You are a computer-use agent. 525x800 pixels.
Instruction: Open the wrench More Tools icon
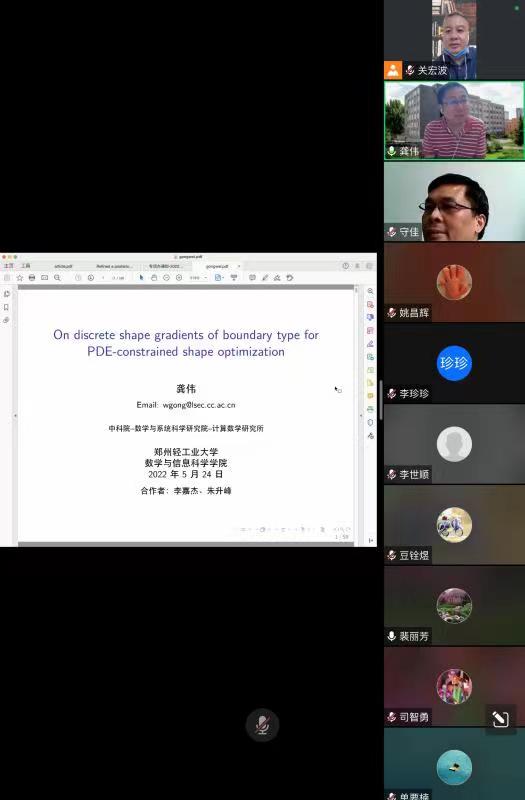370,436
